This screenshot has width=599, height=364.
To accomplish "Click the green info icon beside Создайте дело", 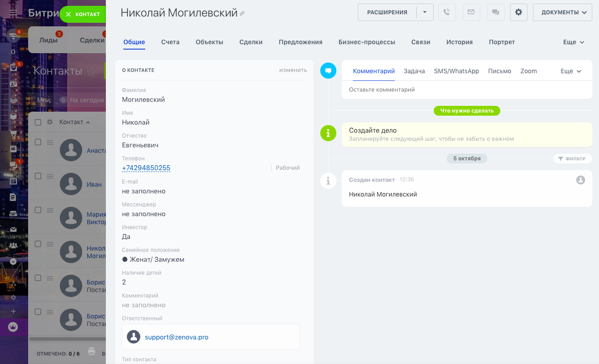I will 328,133.
